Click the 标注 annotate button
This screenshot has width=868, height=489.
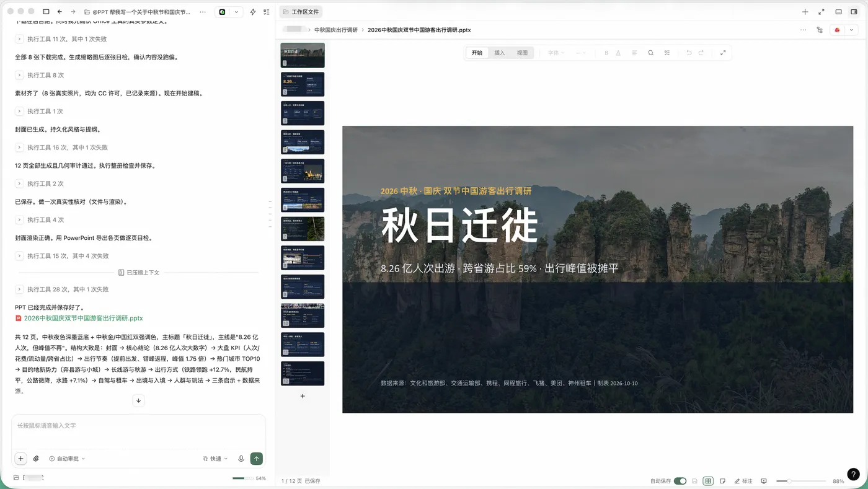coord(743,481)
